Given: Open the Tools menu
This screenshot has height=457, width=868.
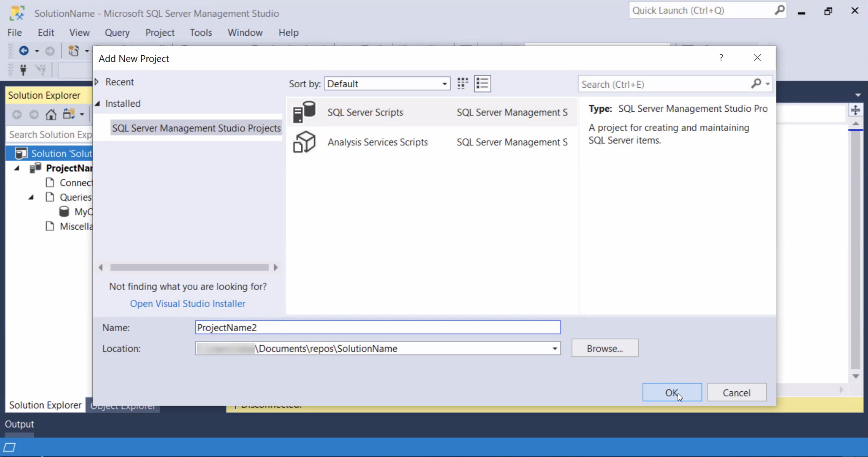Looking at the screenshot, I should coord(201,32).
